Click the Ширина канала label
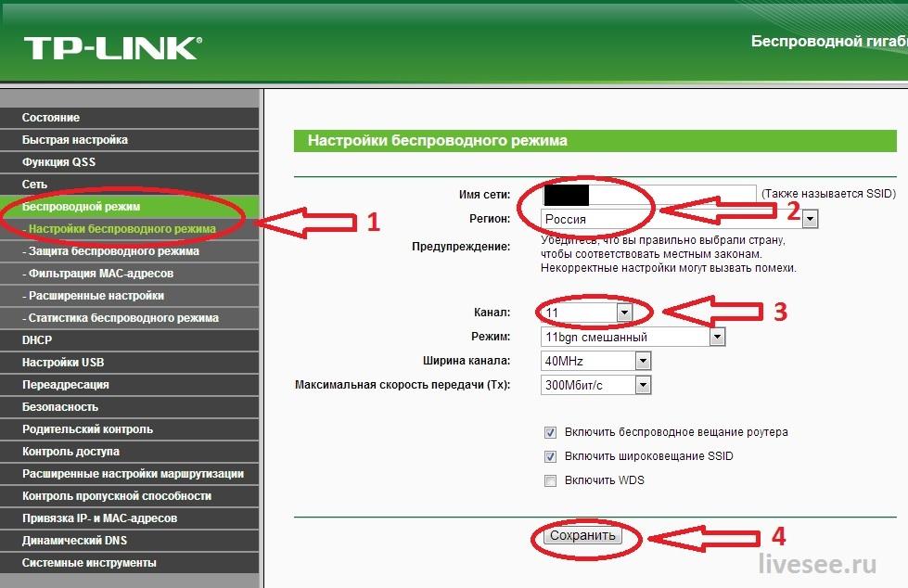 (x=467, y=361)
